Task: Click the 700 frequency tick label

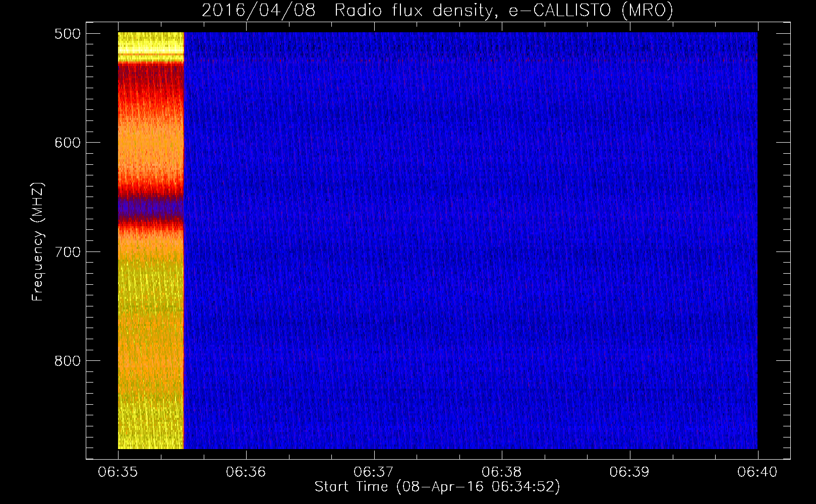Action: [68, 252]
